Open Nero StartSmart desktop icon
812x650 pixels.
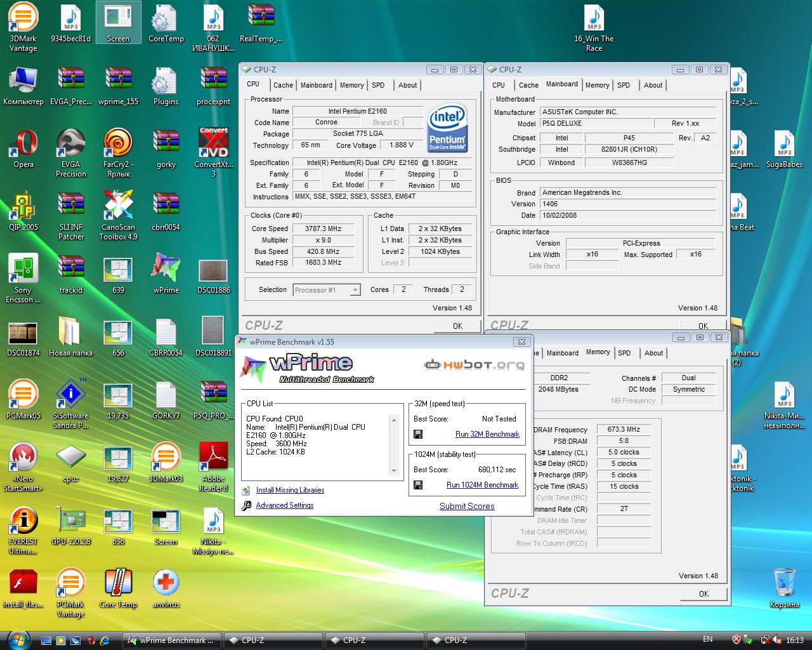pyautogui.click(x=23, y=467)
